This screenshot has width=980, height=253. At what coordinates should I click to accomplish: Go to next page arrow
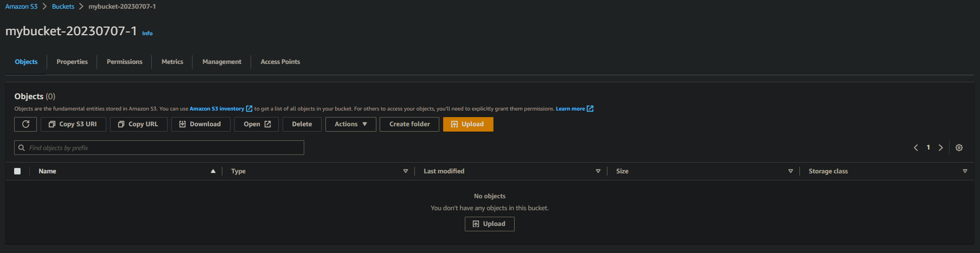tap(941, 148)
